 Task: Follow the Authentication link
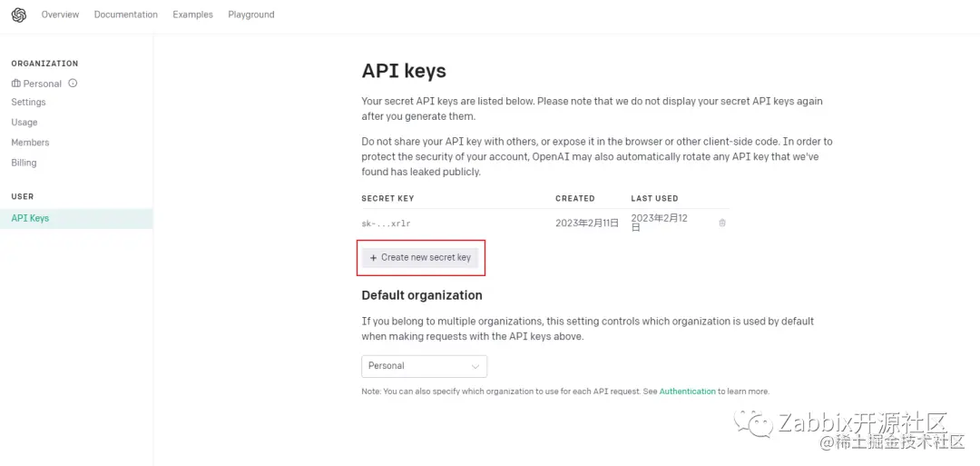pos(687,392)
